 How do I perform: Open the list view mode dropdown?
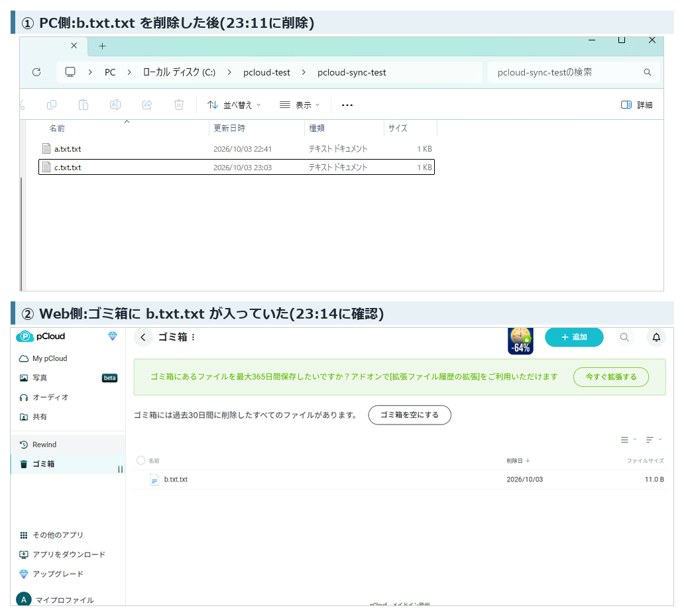pyautogui.click(x=628, y=439)
